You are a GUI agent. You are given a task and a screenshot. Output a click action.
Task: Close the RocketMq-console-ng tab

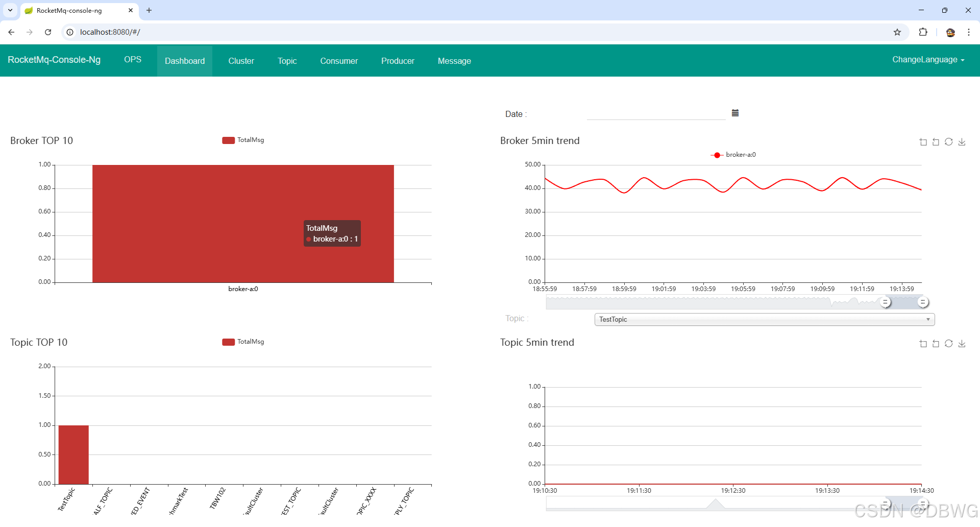point(131,10)
